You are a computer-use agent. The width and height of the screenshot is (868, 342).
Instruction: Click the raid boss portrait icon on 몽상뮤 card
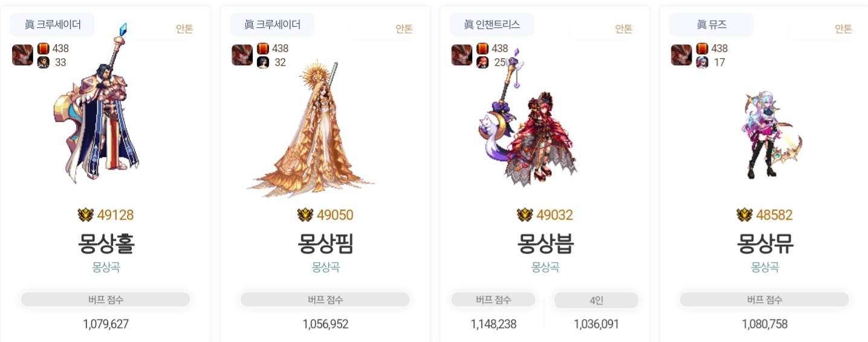(x=681, y=55)
